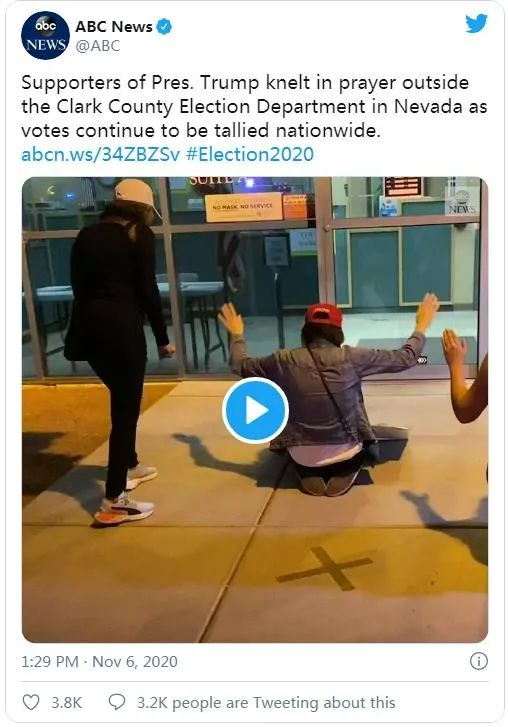Open the Twitter bird logo

[476, 23]
